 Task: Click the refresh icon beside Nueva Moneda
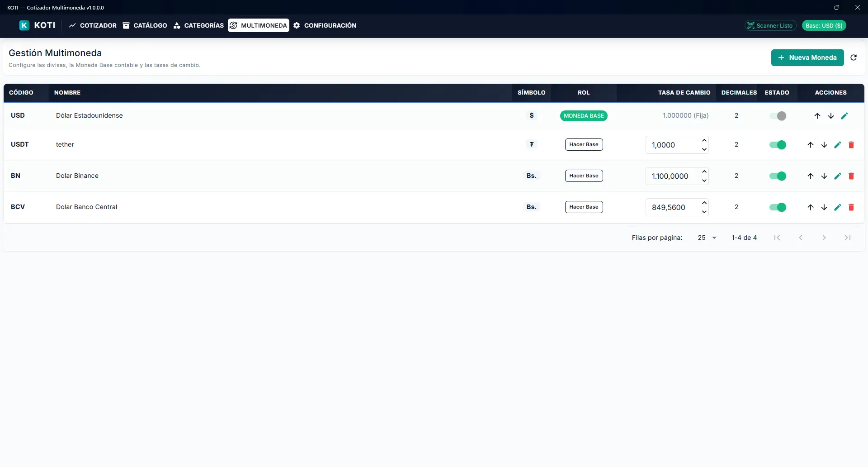[854, 57]
